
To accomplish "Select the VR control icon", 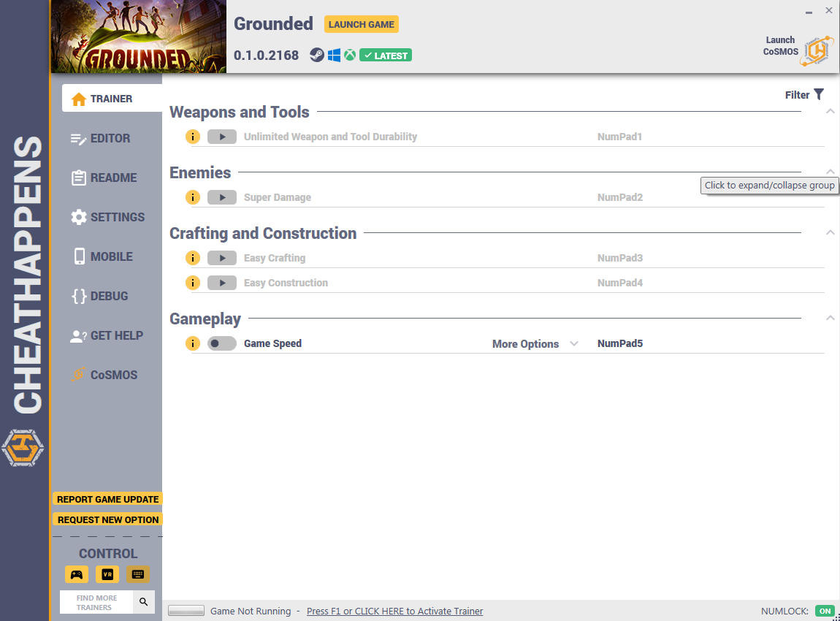I will click(x=107, y=574).
